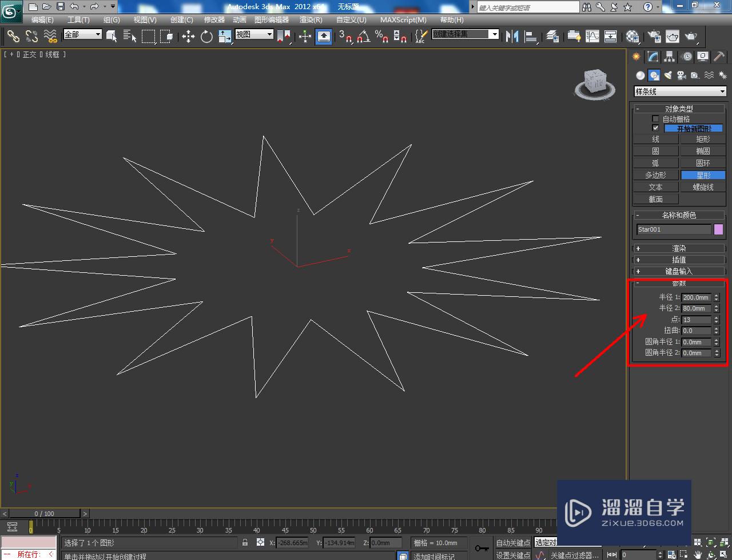This screenshot has width=732, height=560.
Task: Click the Star001 name input field
Action: click(x=674, y=229)
